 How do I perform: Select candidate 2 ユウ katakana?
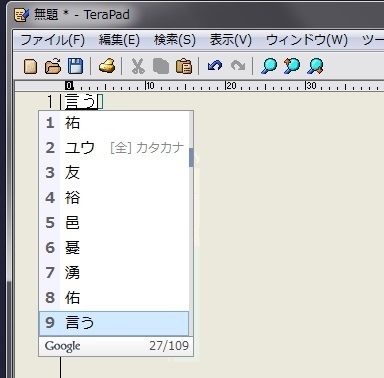tap(114, 148)
